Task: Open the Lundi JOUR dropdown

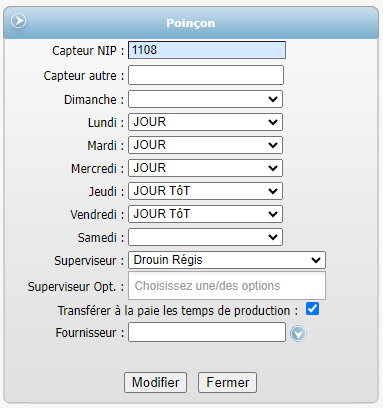Action: [x=205, y=122]
